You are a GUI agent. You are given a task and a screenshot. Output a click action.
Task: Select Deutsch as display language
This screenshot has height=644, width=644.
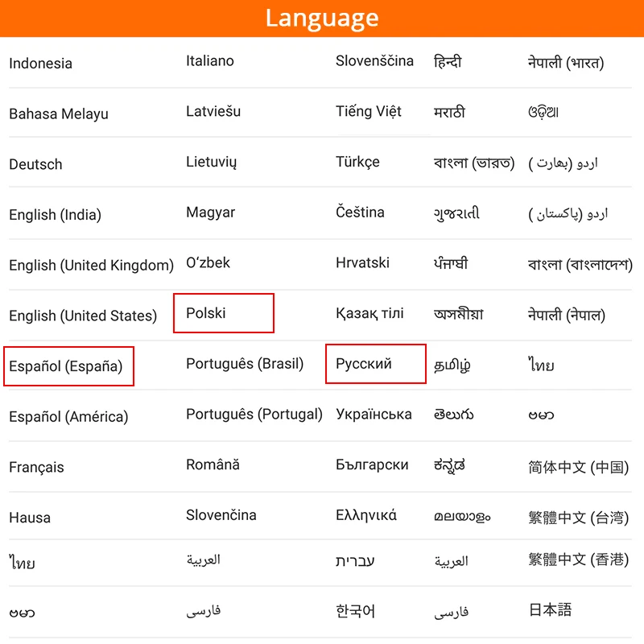pyautogui.click(x=35, y=164)
